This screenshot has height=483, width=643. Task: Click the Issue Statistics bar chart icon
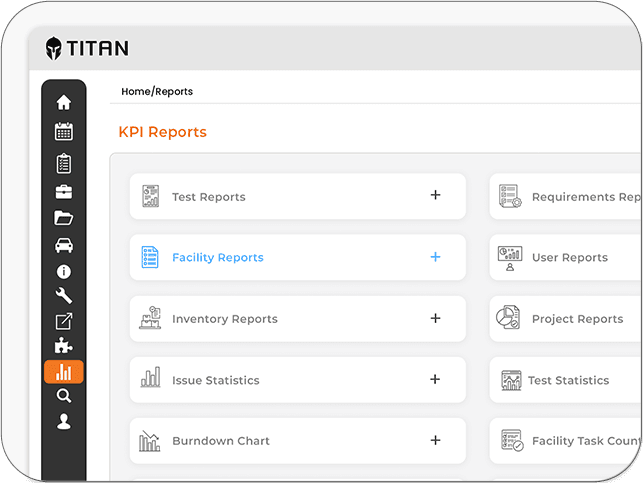coord(150,377)
